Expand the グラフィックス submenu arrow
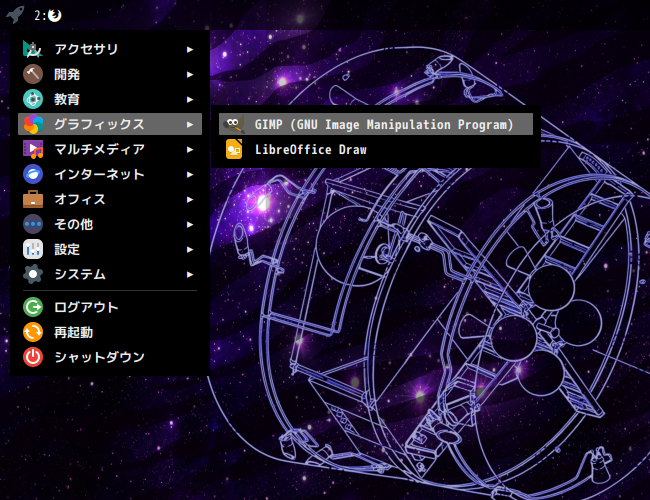This screenshot has height=500, width=650. click(190, 124)
